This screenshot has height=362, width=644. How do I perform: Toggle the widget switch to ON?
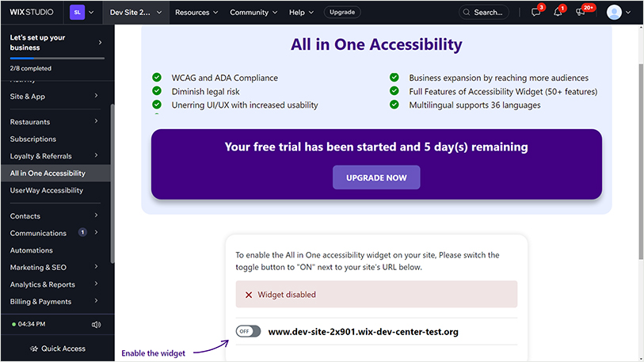point(248,331)
